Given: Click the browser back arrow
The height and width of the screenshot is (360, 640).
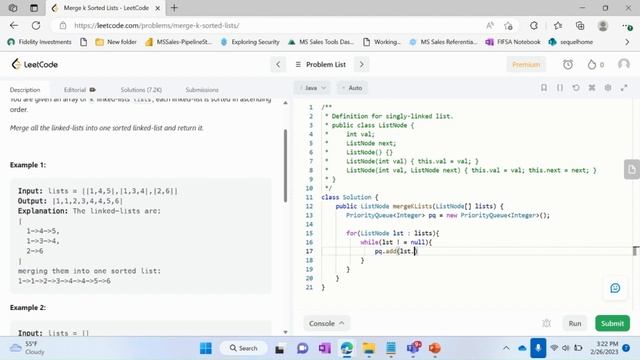Looking at the screenshot, I should click(14, 25).
